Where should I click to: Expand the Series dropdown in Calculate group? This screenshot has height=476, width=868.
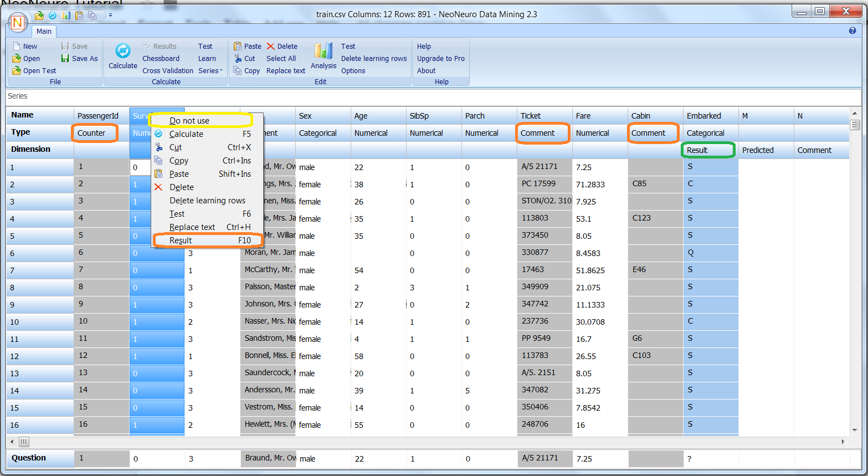coord(210,71)
